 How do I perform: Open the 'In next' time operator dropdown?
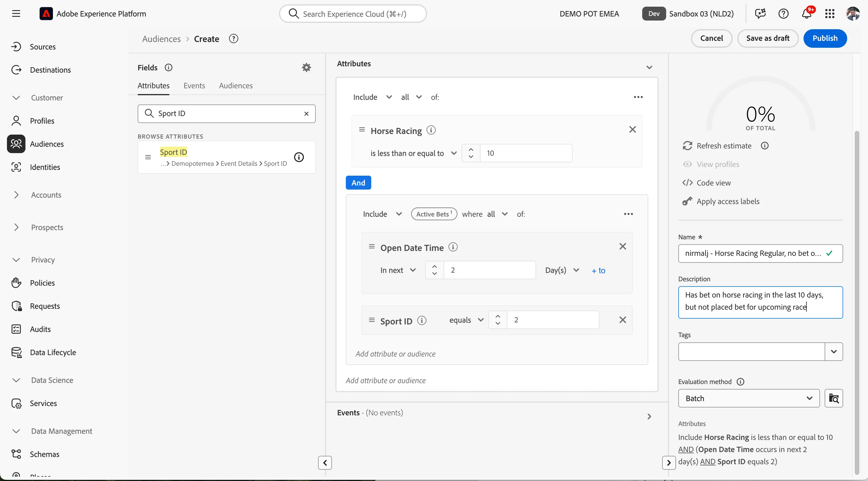398,270
